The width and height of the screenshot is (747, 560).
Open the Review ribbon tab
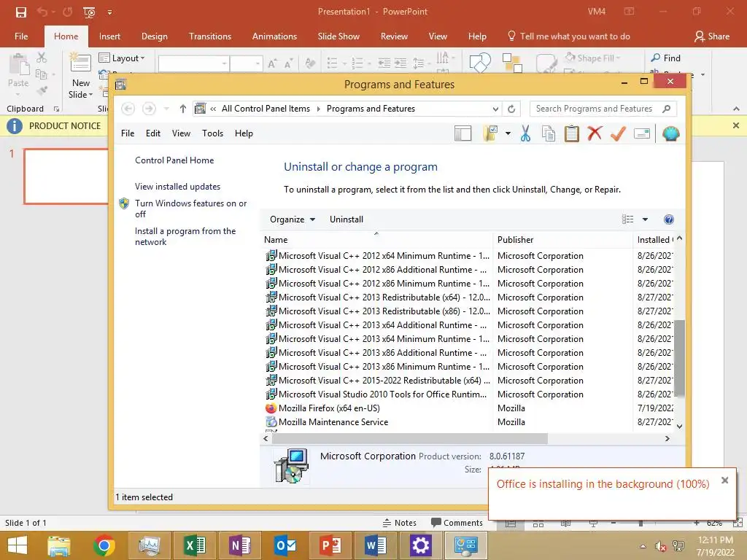[394, 36]
